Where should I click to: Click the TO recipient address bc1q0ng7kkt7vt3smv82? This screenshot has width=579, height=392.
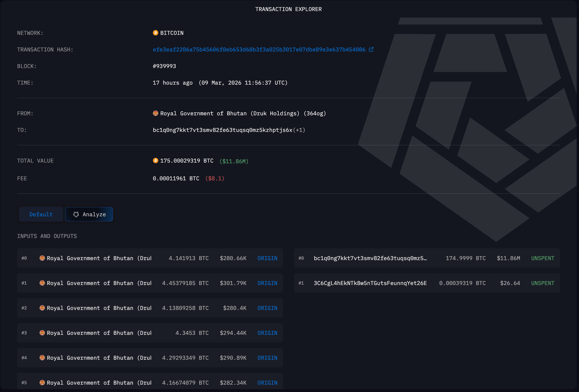coord(222,130)
